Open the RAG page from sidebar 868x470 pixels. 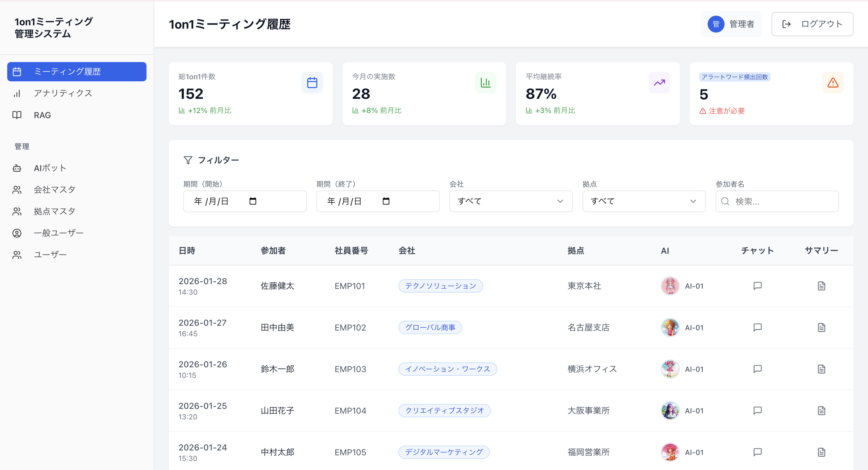(x=42, y=115)
